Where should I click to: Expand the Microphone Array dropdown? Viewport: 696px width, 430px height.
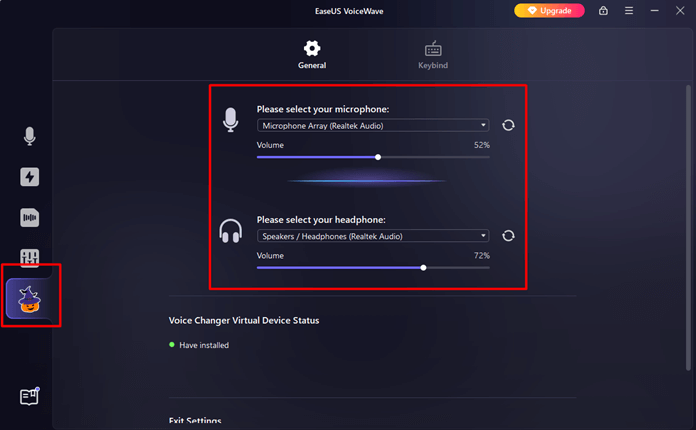tap(373, 126)
